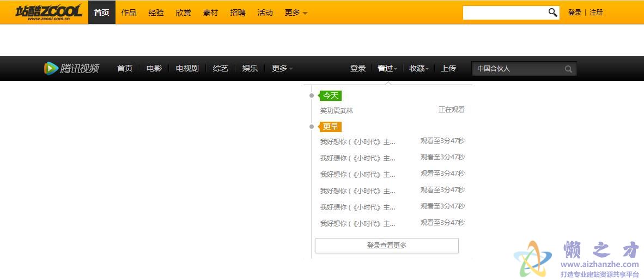Image resolution: width=644 pixels, height=280 pixels.
Task: Click the 今天 timeline label
Action: point(331,96)
